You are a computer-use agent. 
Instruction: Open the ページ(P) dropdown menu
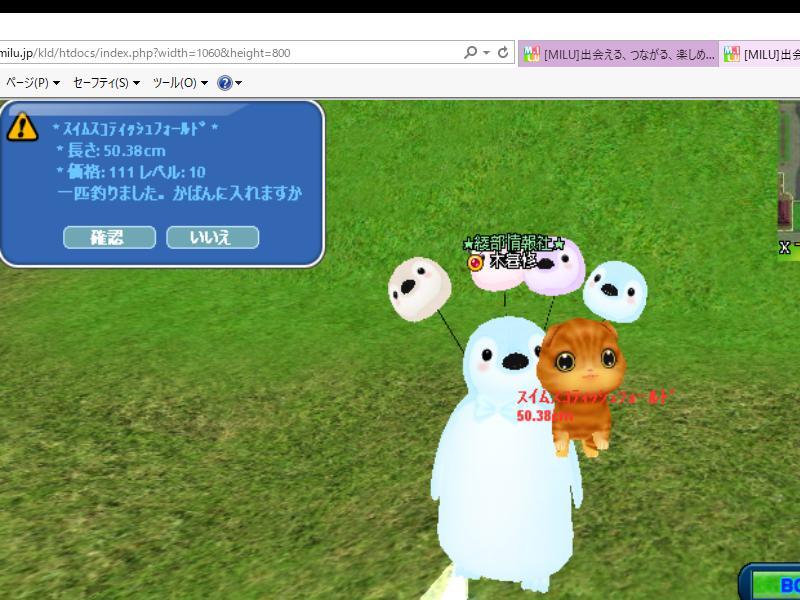tap(32, 83)
